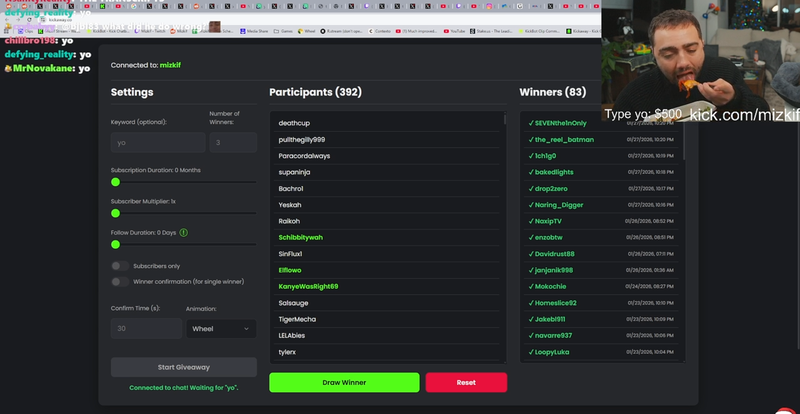Open the Media Share bookmark
Viewport: 800px width, 414px height.
coord(254,31)
